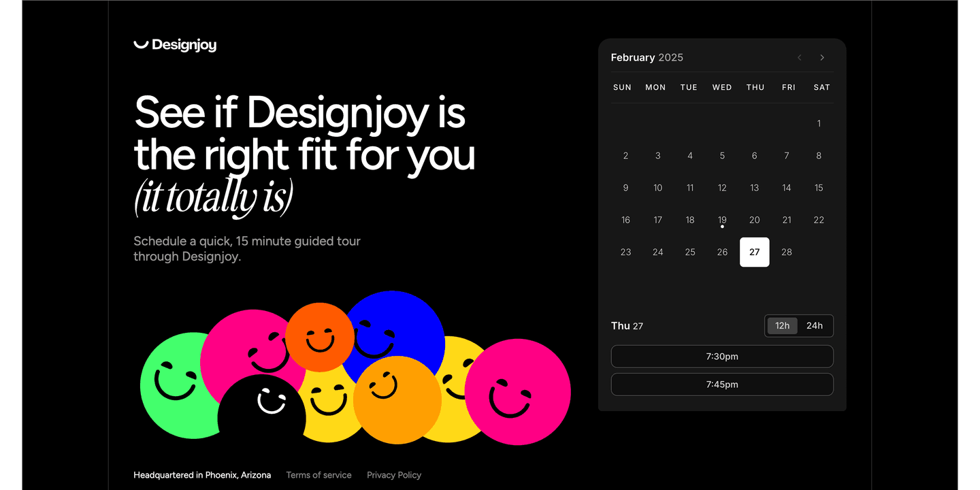Click the MON column header
Image resolution: width=980 pixels, height=490 pixels.
[655, 88]
